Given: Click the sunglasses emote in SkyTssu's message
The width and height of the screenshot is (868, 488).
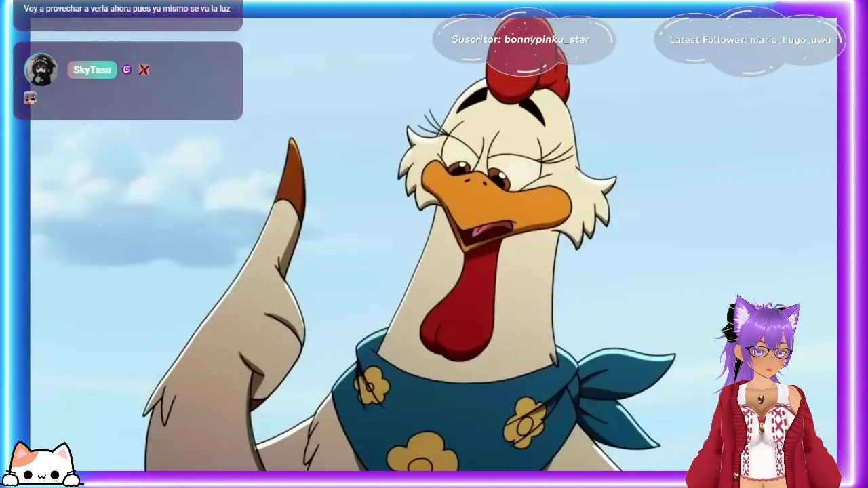Looking at the screenshot, I should [30, 98].
